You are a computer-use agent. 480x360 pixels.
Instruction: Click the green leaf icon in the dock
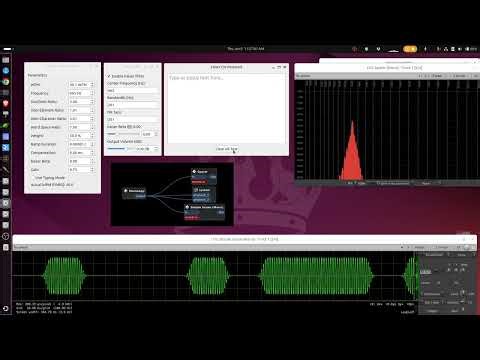click(6, 125)
